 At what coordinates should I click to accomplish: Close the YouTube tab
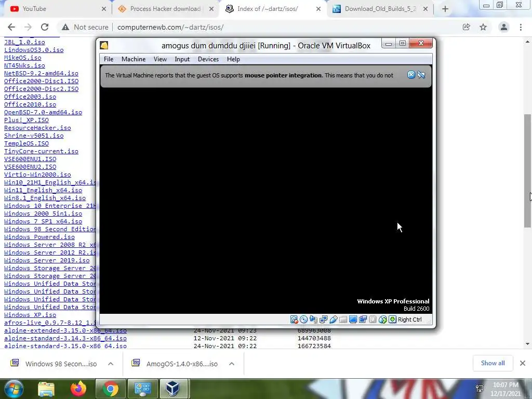[x=104, y=9]
